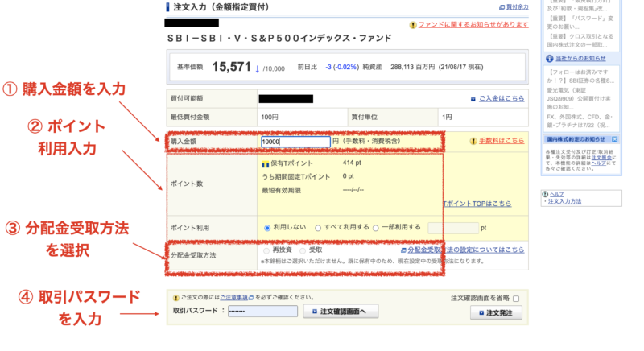Open the 手数料はこちら fee link
Screen dimensions: 644x351
tap(502, 141)
